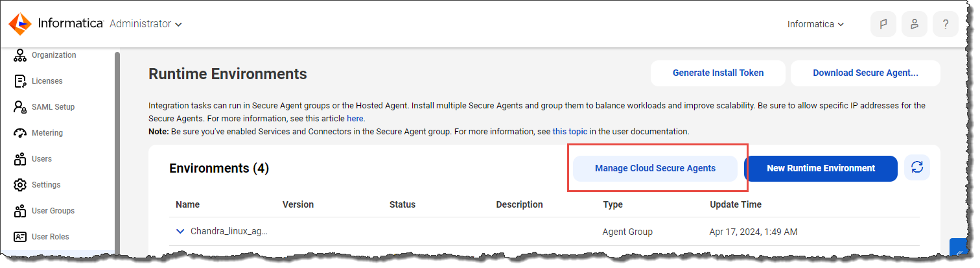Click the Organization sidebar icon
The height and width of the screenshot is (268, 980).
coord(20,55)
